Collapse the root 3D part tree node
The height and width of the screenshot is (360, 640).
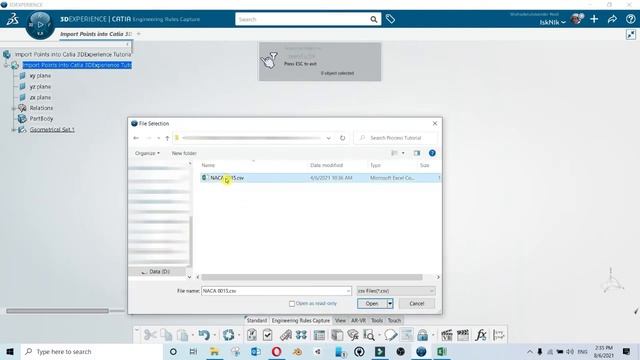pos(6,65)
